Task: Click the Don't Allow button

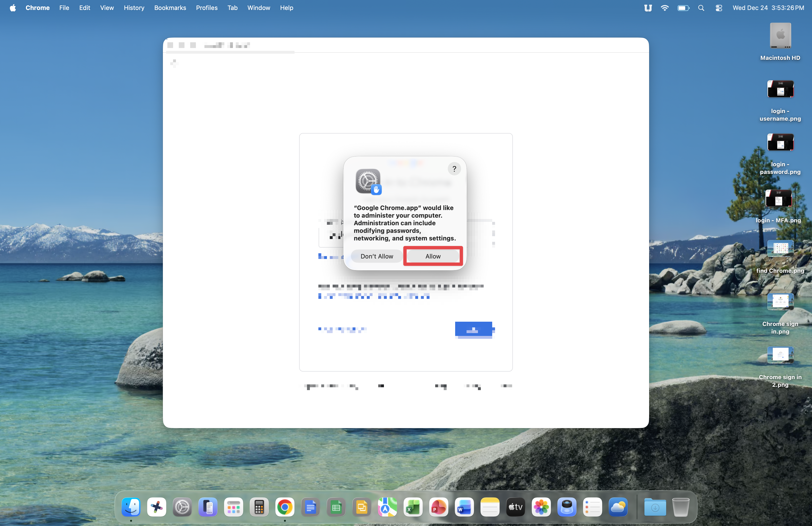Action: [377, 256]
